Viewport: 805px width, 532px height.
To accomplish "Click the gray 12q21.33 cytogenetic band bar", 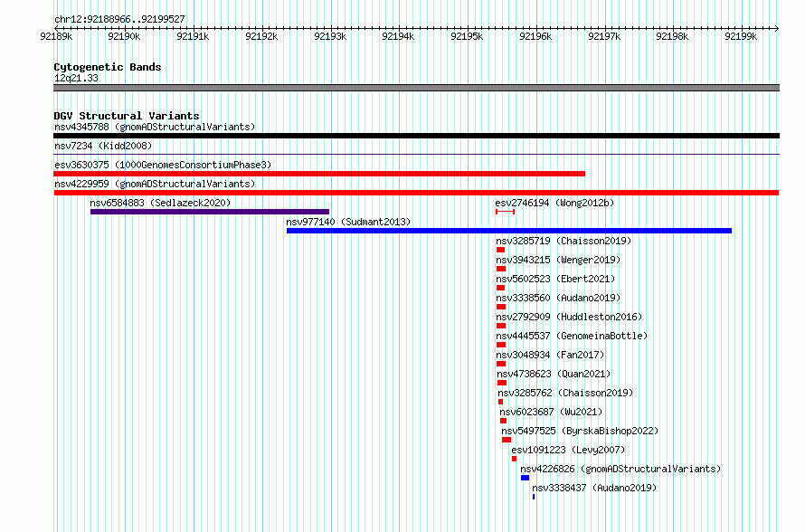I will tap(416, 88).
